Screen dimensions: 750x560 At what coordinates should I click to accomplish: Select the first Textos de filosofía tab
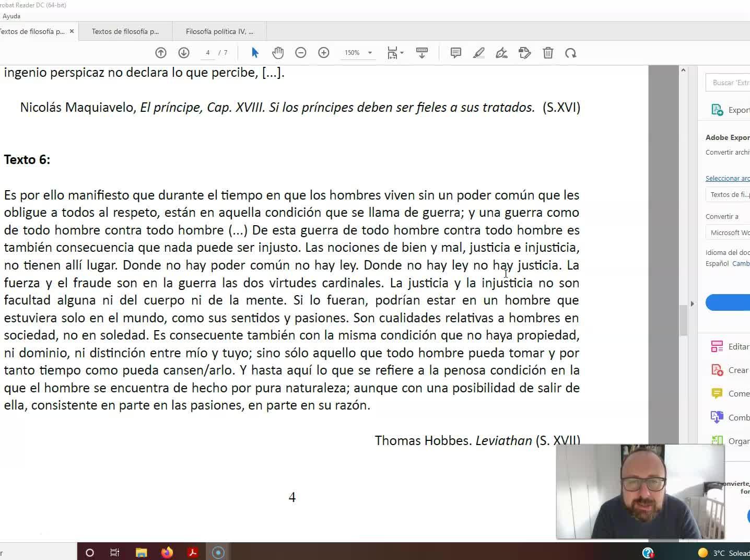tap(32, 31)
